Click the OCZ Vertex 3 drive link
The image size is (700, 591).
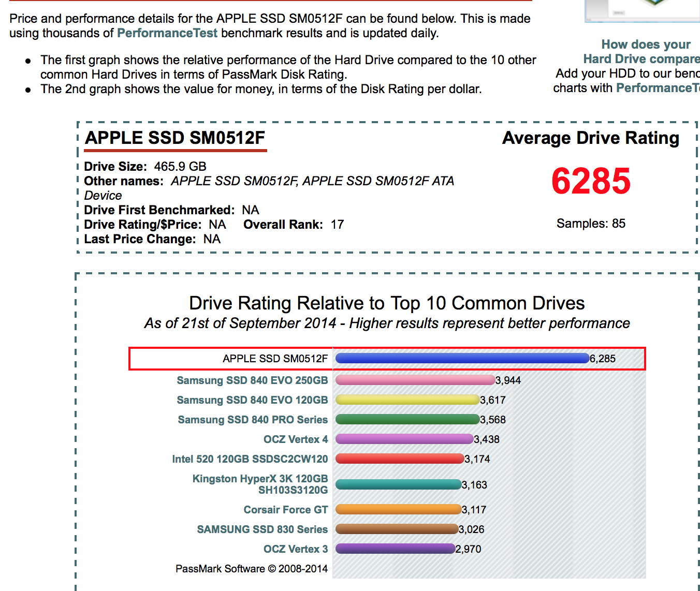point(296,549)
